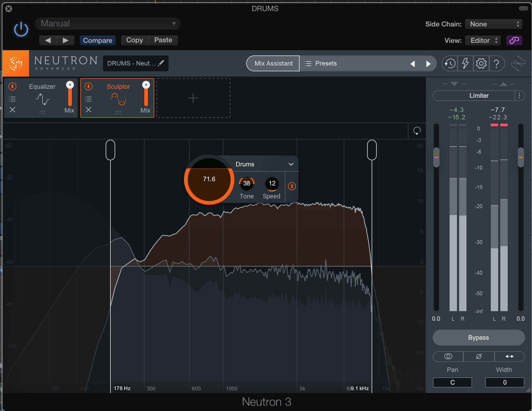Click the Copy button

[x=134, y=40]
